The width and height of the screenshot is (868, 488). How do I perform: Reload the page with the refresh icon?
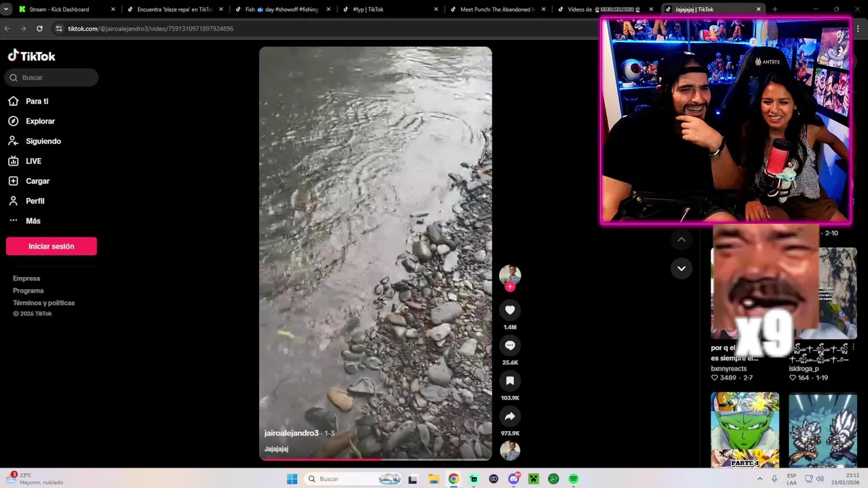point(40,28)
